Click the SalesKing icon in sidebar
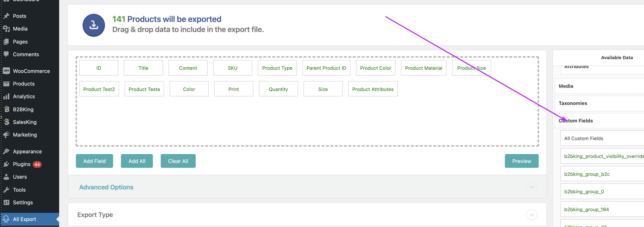The width and height of the screenshot is (644, 227). point(7,122)
